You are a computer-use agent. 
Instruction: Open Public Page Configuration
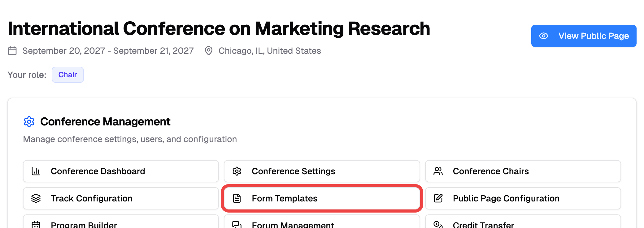[x=523, y=198]
